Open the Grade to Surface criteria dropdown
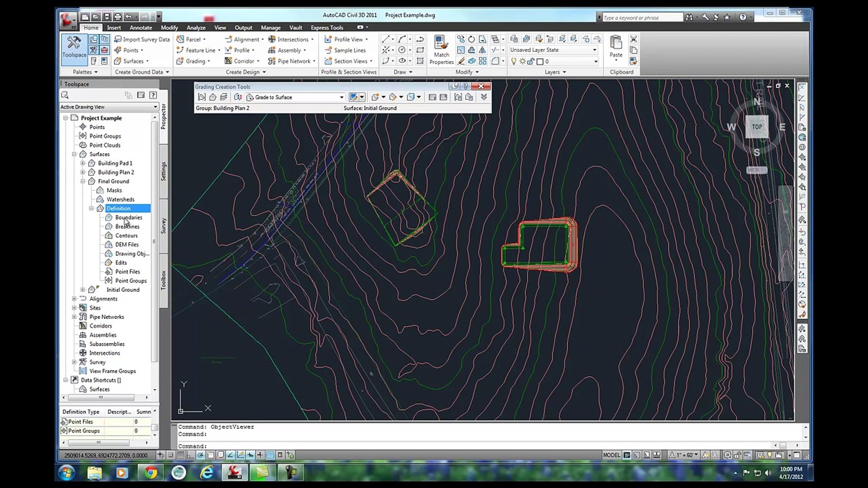868x488 pixels. coord(342,97)
